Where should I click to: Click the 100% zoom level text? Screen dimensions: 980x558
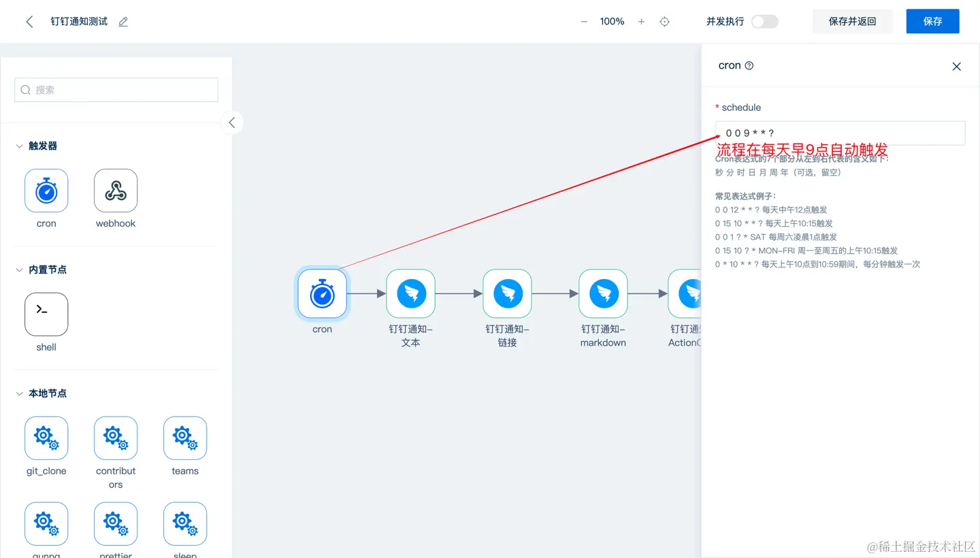click(x=612, y=22)
